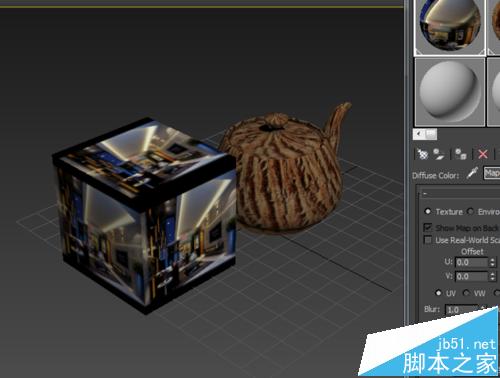Screen dimensions: 500x378
Task: Pick material with the eyedropper icon
Action: [x=472, y=173]
